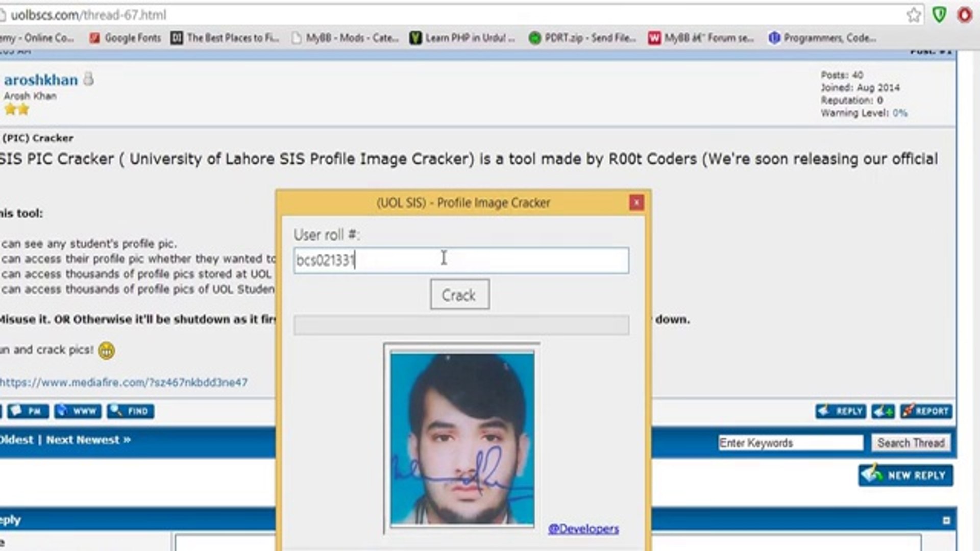Click the bookmark star in address bar

914,15
